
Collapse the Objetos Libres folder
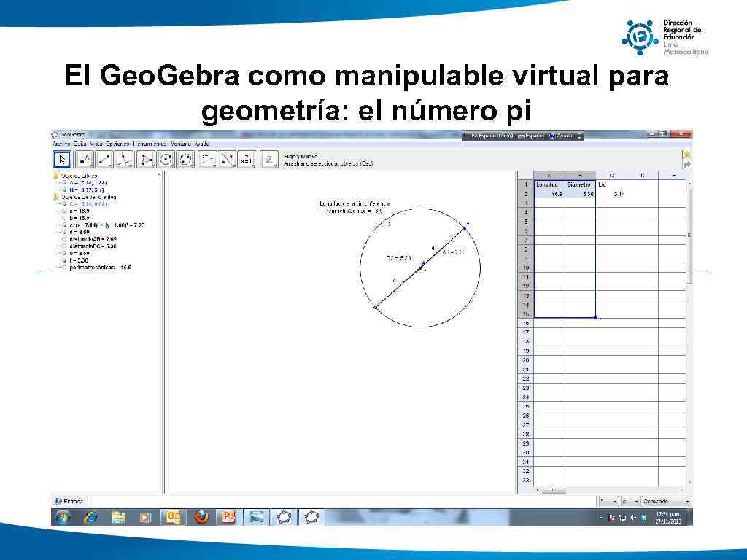pos(55,176)
